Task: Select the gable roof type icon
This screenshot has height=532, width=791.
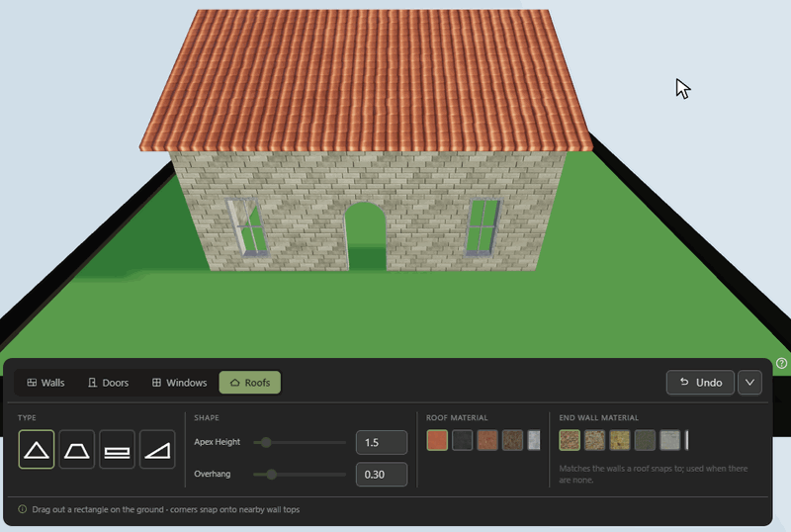Action: [x=37, y=449]
